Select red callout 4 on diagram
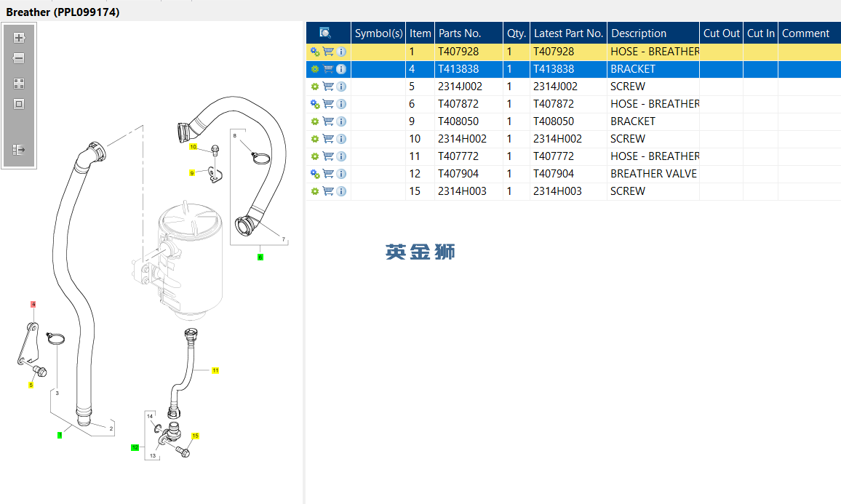 (33, 304)
